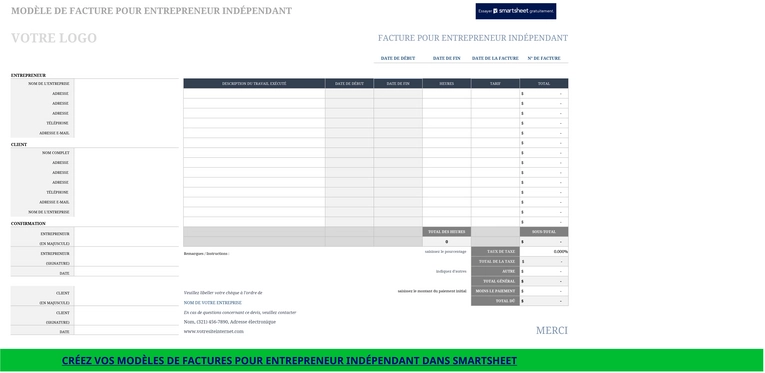Open the green banner link to create templates in Smartsheet
This screenshot has height=373, width=765.
[289, 361]
